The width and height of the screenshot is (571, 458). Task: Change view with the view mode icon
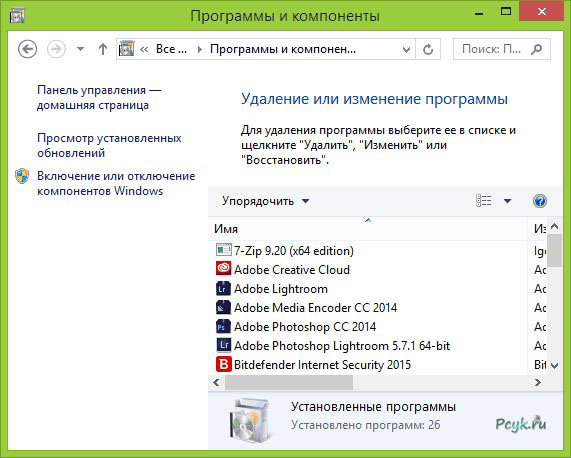click(x=484, y=201)
